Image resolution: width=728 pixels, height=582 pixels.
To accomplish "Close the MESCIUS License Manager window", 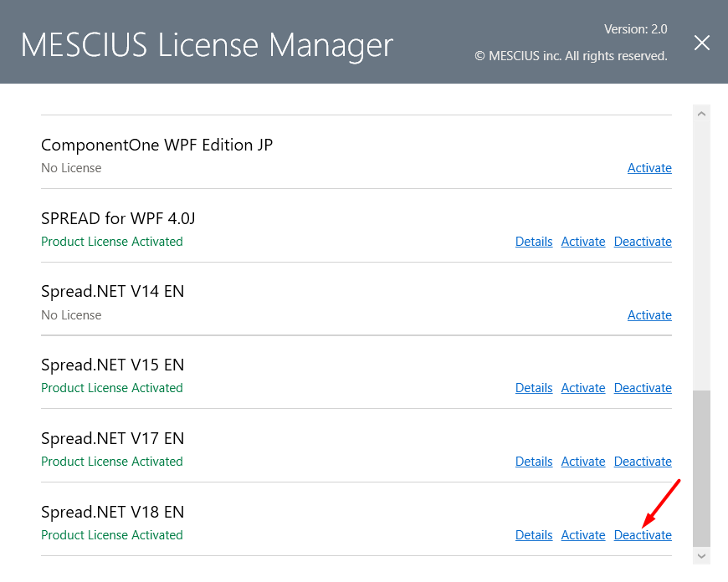I will click(x=701, y=43).
